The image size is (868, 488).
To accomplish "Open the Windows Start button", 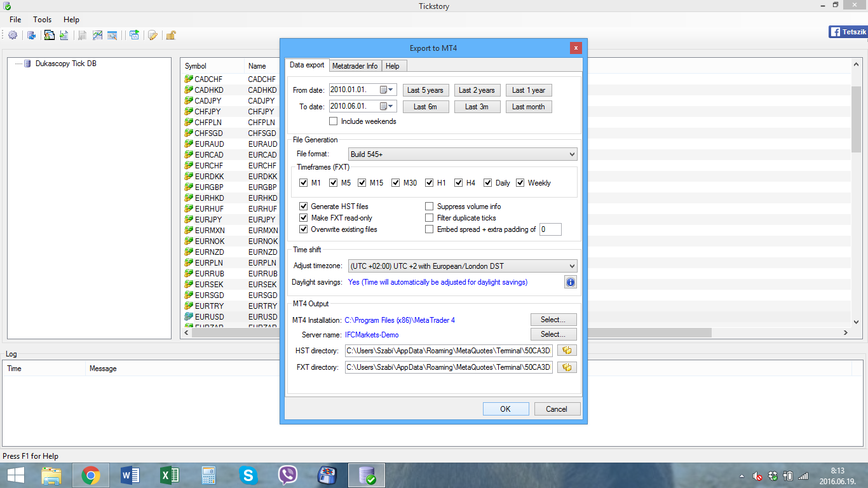I will point(16,475).
